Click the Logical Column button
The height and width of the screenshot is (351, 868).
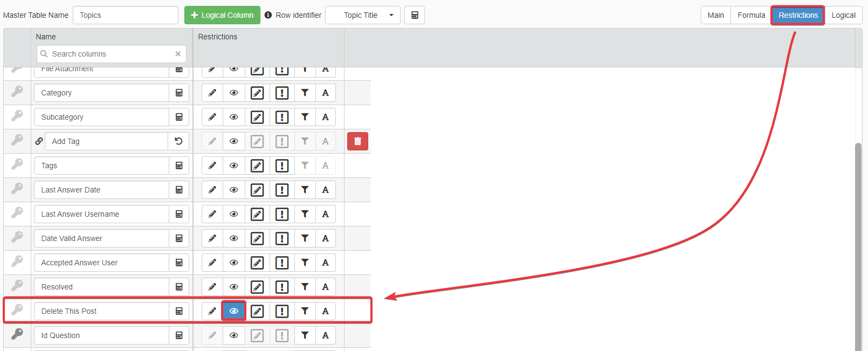(222, 15)
